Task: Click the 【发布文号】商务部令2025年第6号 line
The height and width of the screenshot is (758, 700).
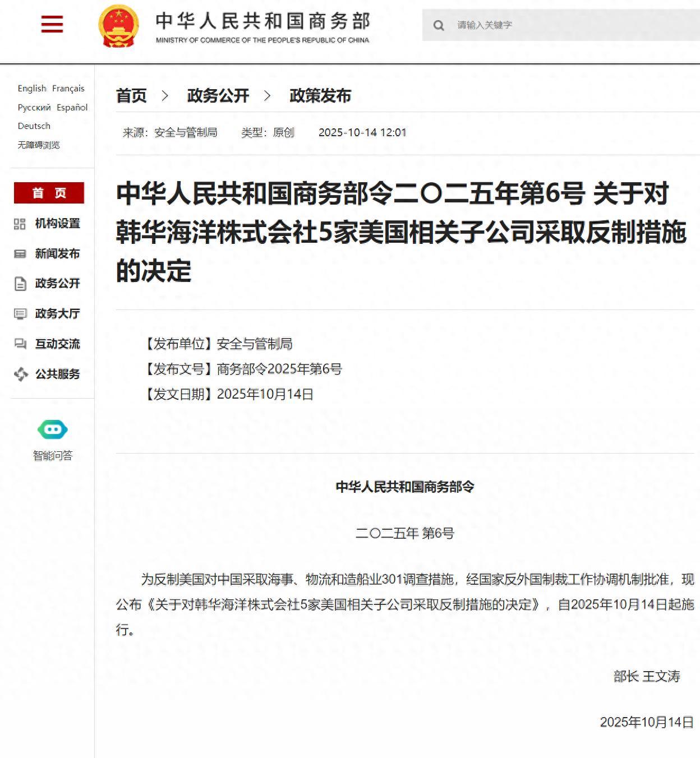Action: pyautogui.click(x=241, y=369)
